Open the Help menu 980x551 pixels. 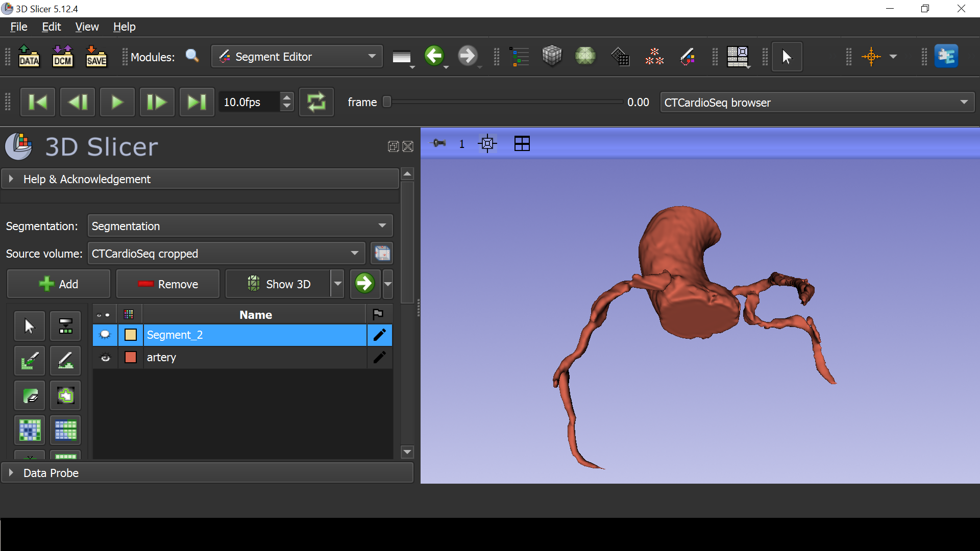[124, 27]
